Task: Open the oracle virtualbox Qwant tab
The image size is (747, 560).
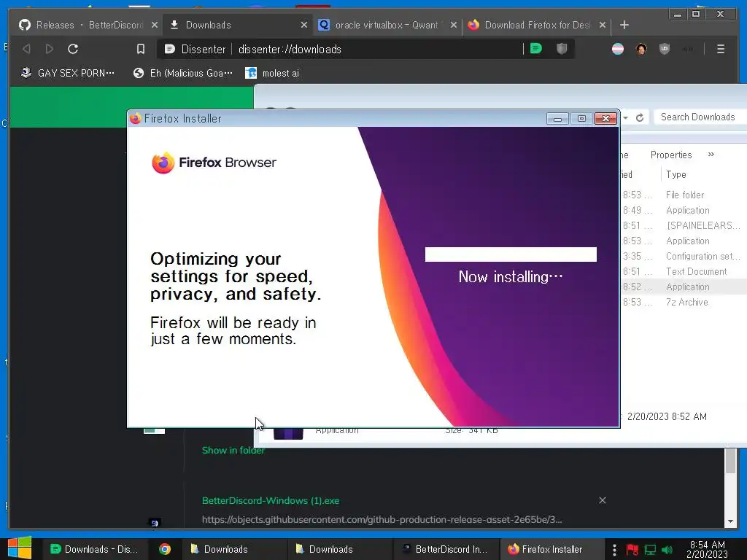Action: pos(387,26)
